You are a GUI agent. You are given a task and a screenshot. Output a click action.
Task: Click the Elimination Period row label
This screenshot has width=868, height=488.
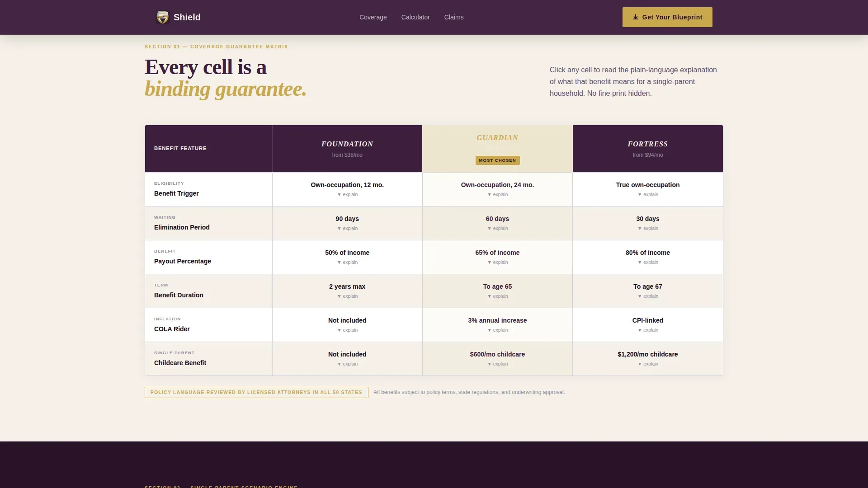[182, 227]
